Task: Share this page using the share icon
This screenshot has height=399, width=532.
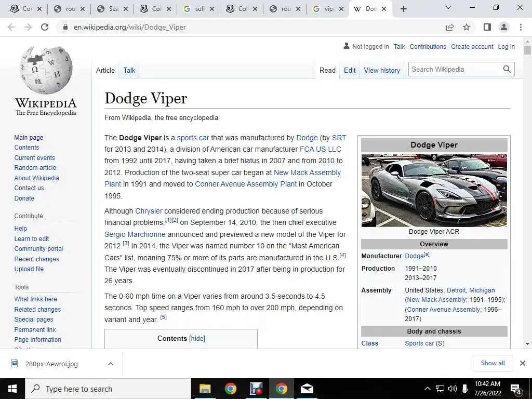Action: click(450, 27)
